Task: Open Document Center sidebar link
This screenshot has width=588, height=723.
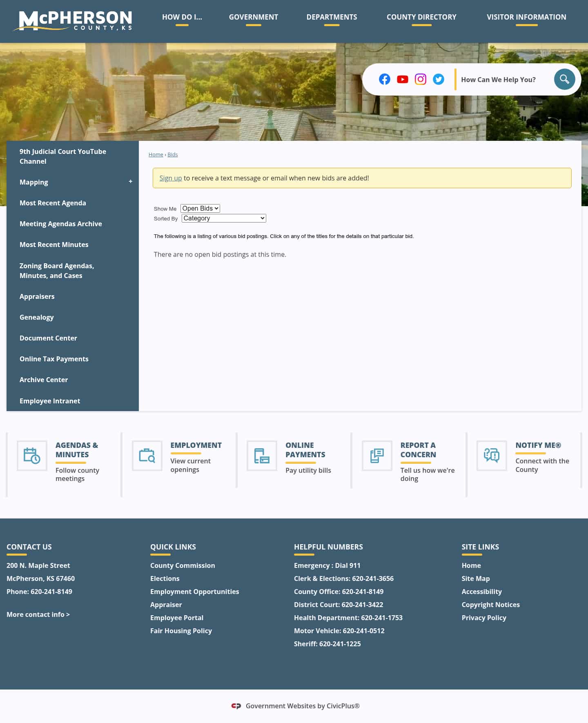Action: (x=73, y=338)
